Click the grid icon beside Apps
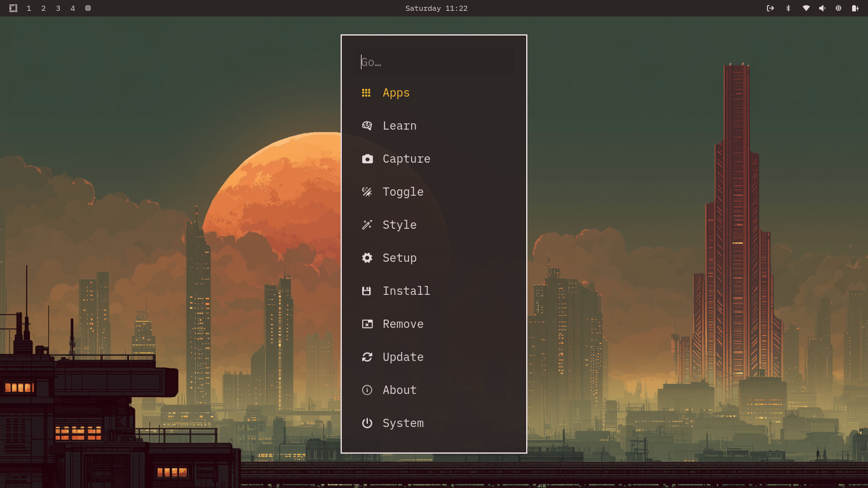868x488 pixels. click(x=366, y=93)
